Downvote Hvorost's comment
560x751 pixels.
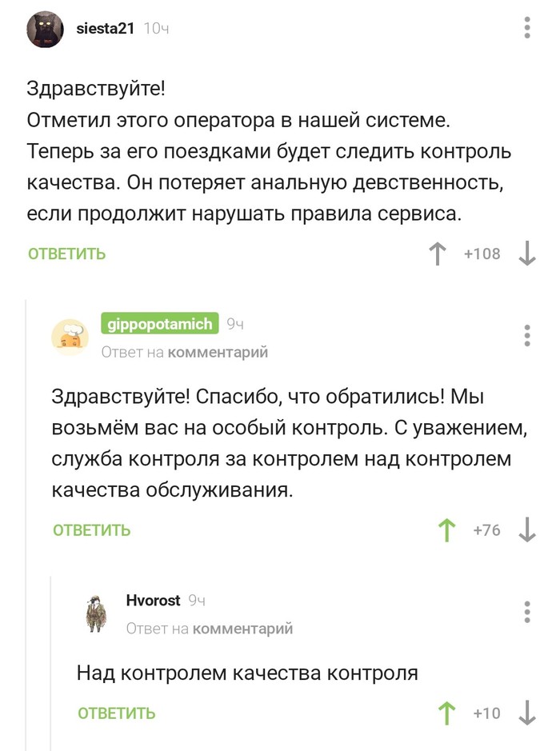pos(526,713)
